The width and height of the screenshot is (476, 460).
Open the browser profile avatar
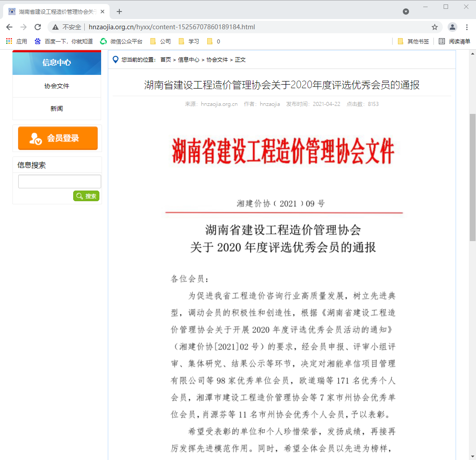(452, 27)
